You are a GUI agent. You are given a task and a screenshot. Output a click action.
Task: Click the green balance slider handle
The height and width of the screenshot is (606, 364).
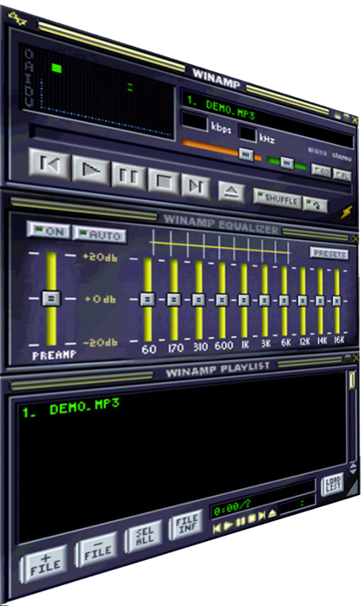[x=287, y=163]
